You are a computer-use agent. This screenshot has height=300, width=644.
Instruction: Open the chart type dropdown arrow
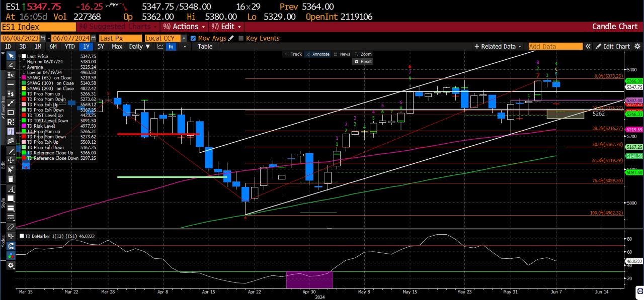click(185, 46)
